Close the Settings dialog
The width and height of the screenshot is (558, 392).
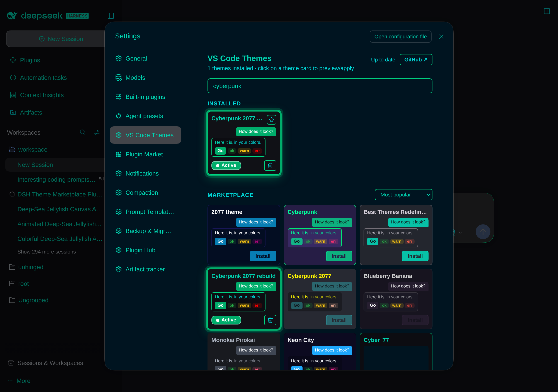point(441,36)
